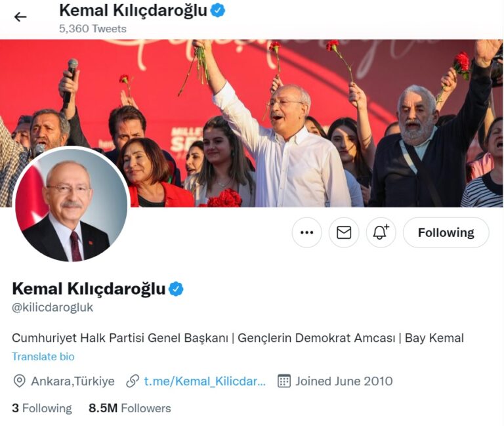Turn on notifications with the bell icon
Image resolution: width=504 pixels, height=426 pixels.
tap(381, 232)
